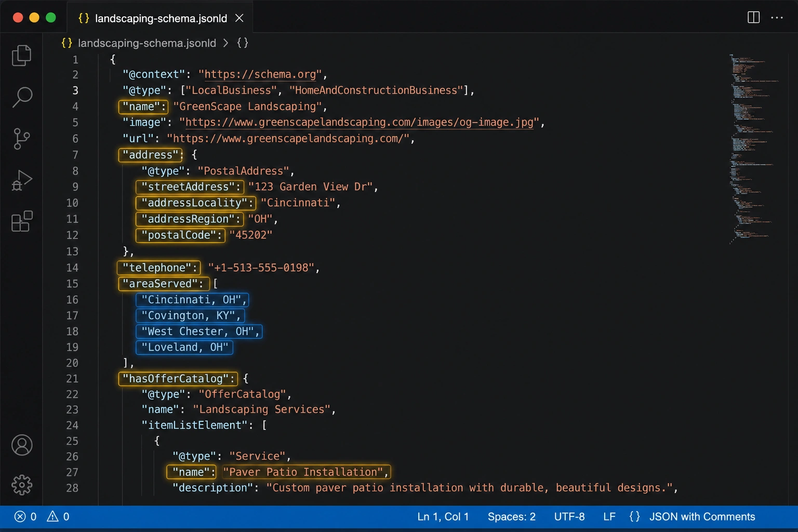The height and width of the screenshot is (532, 798).
Task: Click the "itemListElement" key
Action: coord(195,425)
